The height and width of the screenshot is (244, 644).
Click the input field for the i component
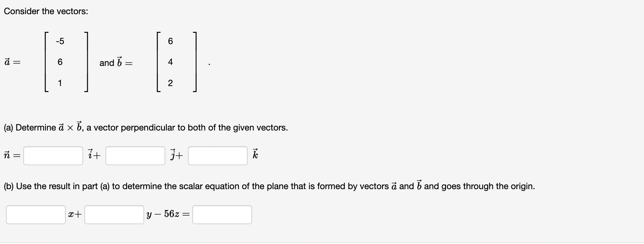click(x=53, y=155)
